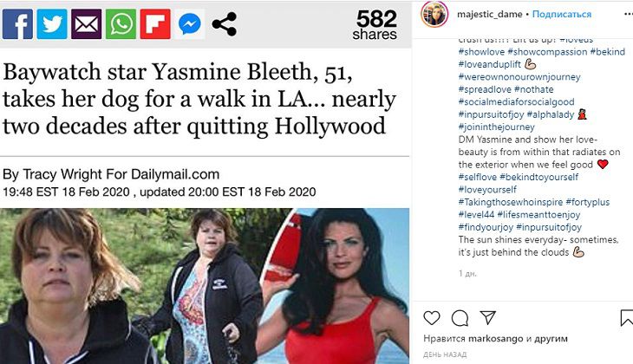Share through Messenger icon
633x364 pixels.
click(190, 24)
